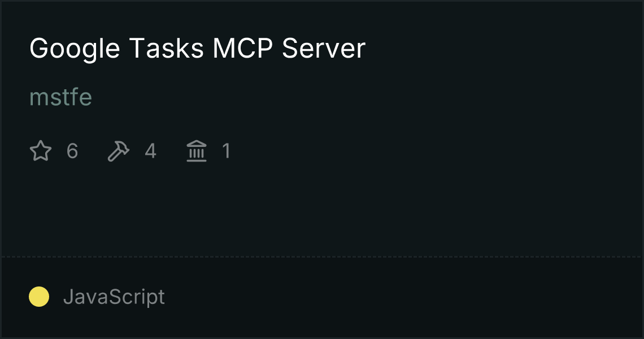Click the word Server in the title
Viewport: 644px width, 339px height.
pos(324,49)
